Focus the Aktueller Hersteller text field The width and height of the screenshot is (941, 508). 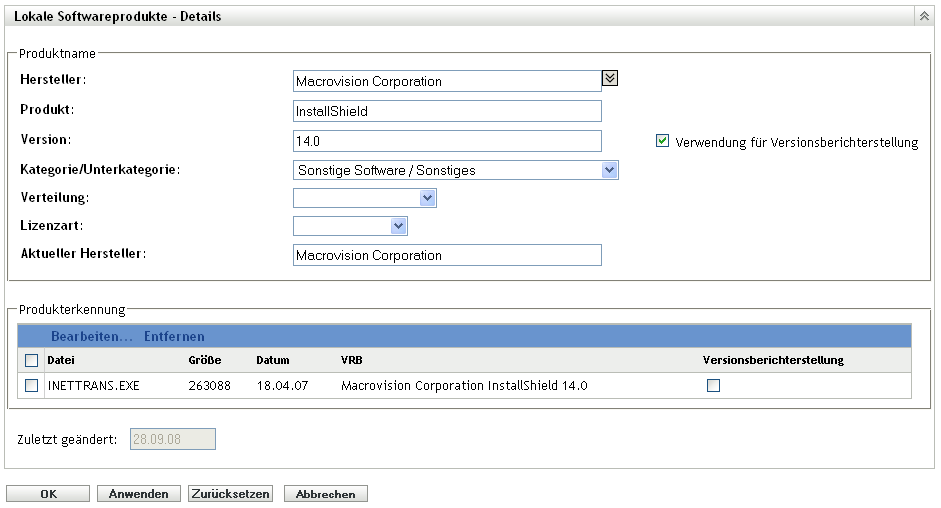(447, 255)
